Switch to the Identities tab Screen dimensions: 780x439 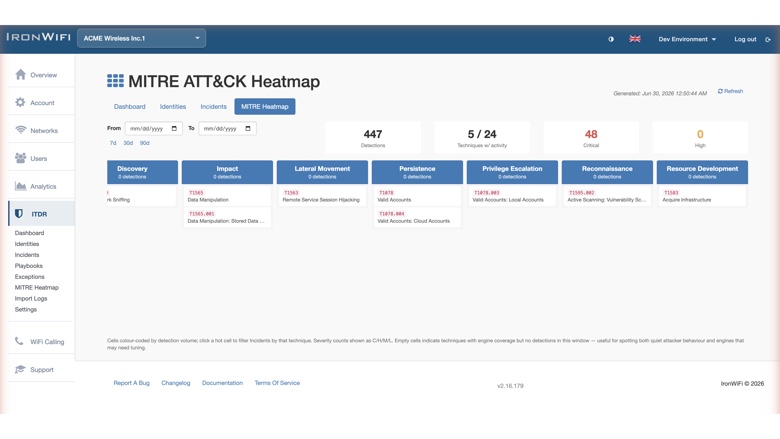click(x=173, y=106)
